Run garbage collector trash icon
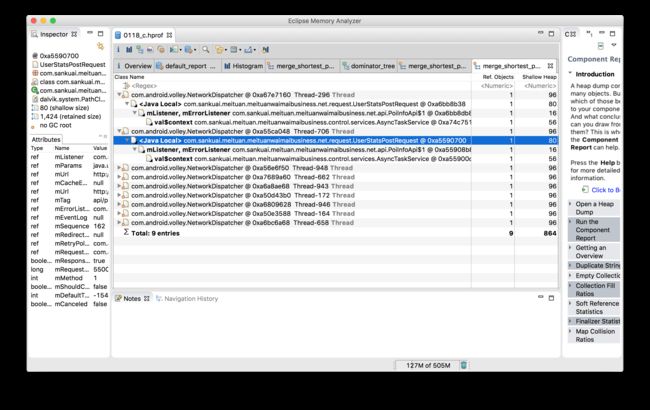Viewport: 650px width, 410px height. coord(464,365)
